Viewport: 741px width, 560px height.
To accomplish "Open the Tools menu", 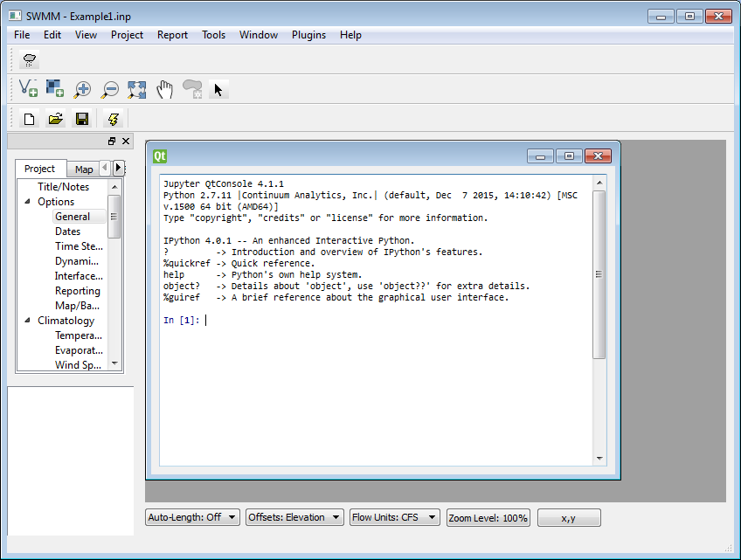I will point(213,35).
